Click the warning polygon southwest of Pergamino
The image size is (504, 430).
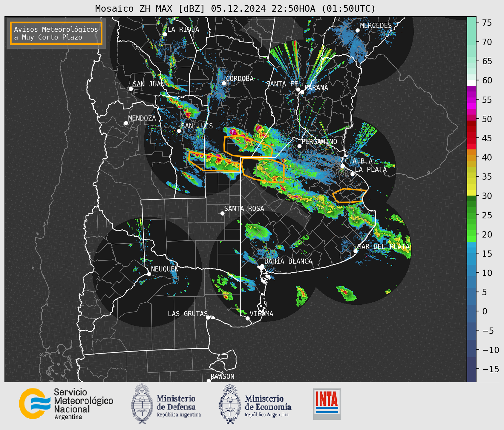tap(263, 170)
